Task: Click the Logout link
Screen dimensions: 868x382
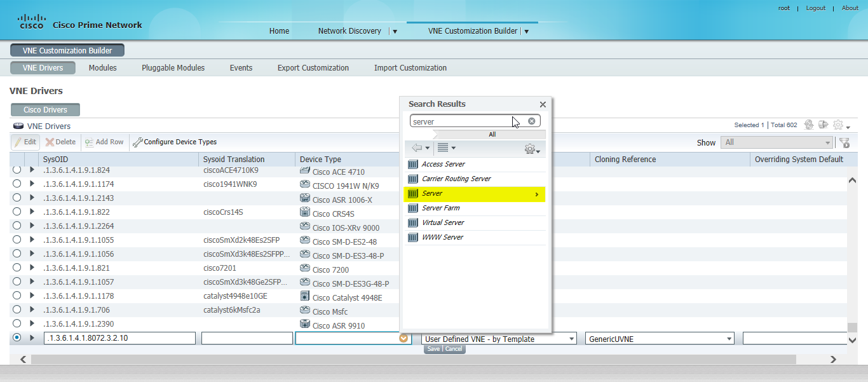Action: click(815, 8)
